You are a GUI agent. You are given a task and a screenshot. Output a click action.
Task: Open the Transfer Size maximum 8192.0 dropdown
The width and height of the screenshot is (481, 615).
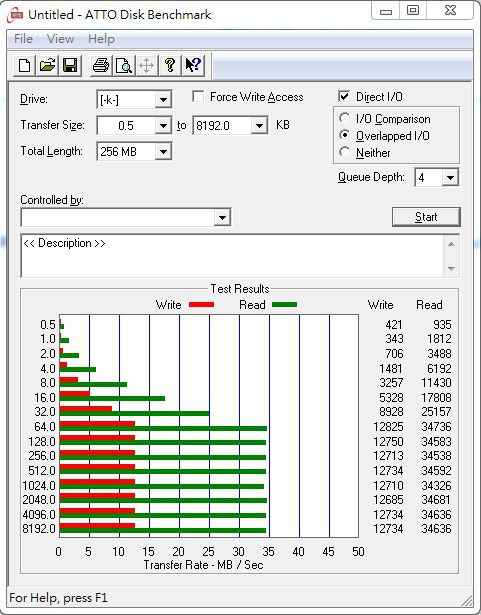pos(259,126)
